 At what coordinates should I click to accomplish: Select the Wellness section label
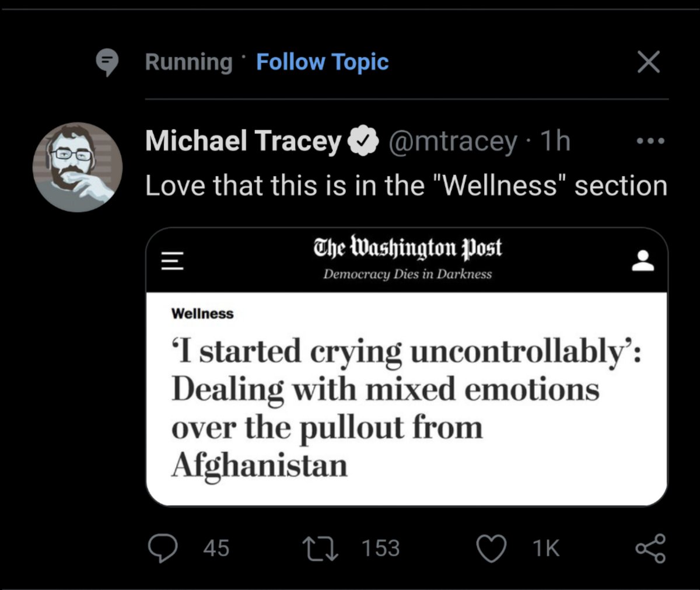(x=202, y=314)
